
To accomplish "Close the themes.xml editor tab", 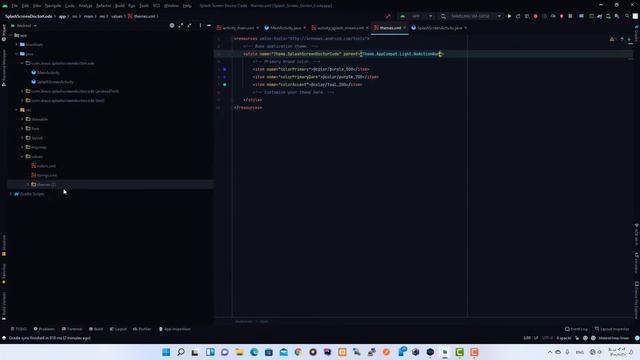I will point(404,28).
